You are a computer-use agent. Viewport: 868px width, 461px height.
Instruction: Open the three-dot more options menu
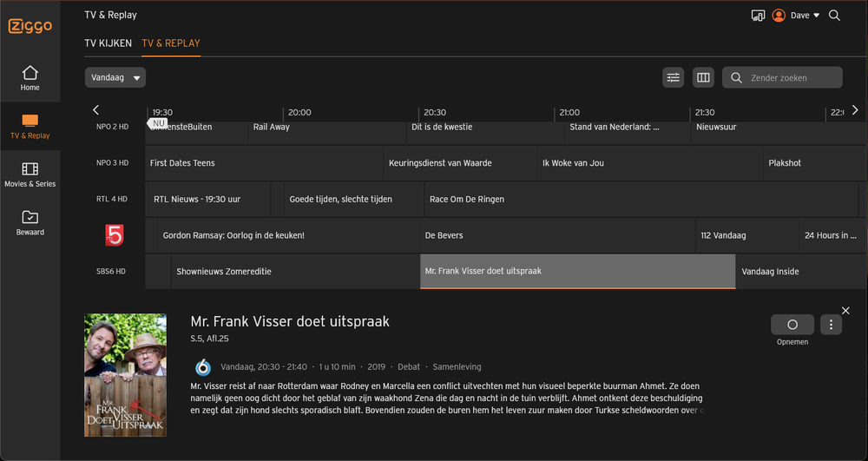pyautogui.click(x=831, y=325)
